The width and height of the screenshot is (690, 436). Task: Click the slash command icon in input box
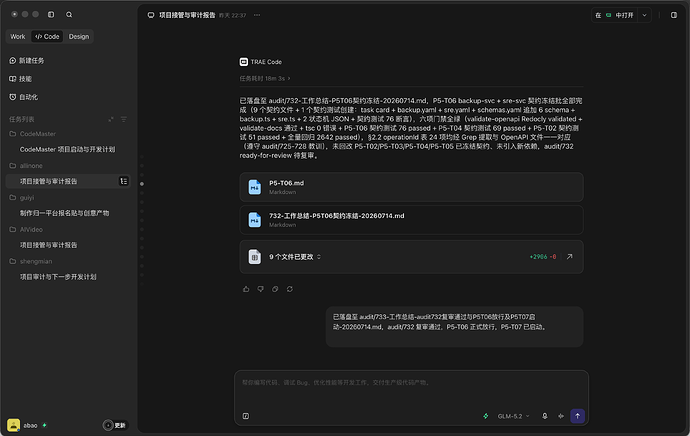[x=246, y=416]
